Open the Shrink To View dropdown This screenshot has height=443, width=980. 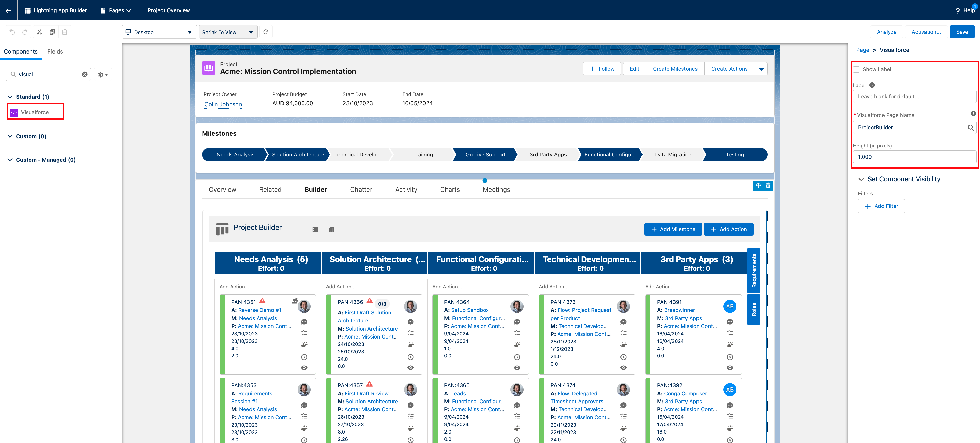(x=228, y=32)
